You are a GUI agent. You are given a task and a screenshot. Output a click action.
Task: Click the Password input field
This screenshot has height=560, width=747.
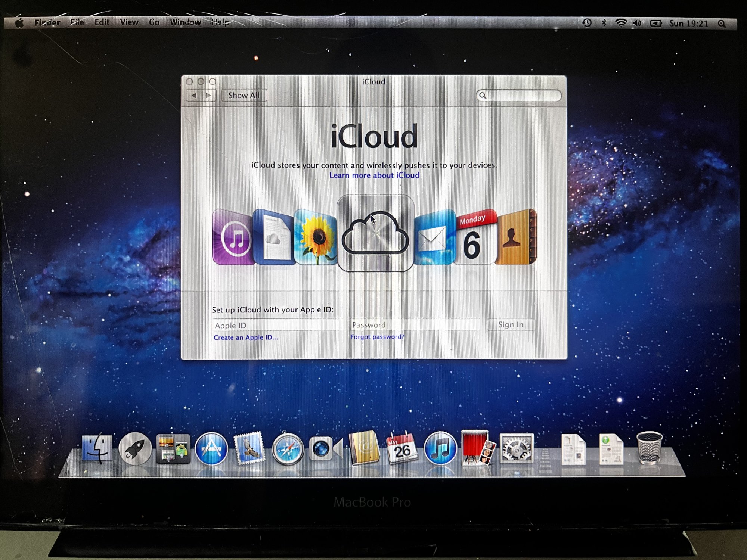pyautogui.click(x=415, y=325)
